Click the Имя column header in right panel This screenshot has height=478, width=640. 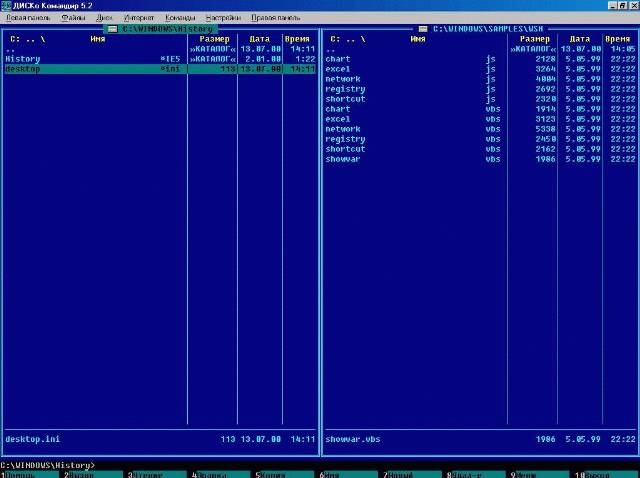pos(418,39)
